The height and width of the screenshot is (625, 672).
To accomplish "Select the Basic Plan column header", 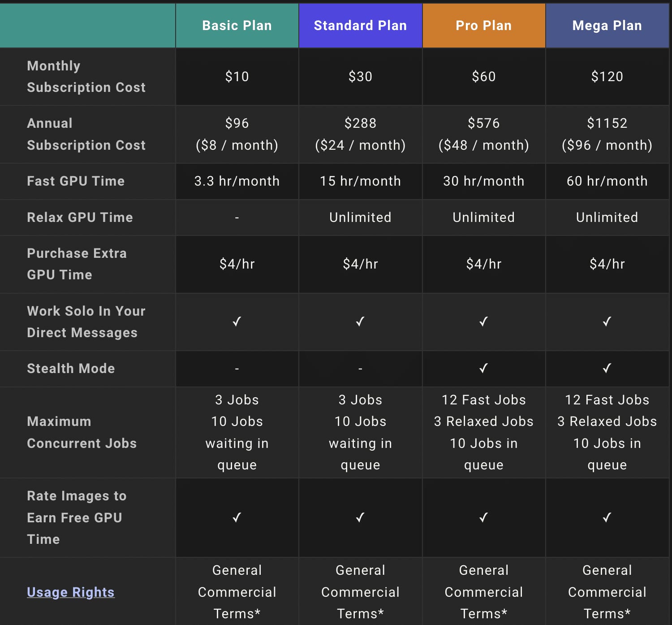I will pyautogui.click(x=237, y=26).
